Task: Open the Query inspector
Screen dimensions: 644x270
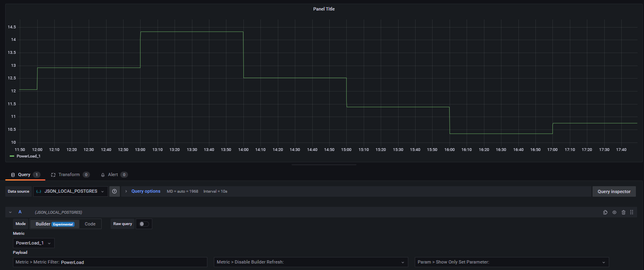Action: pyautogui.click(x=614, y=191)
